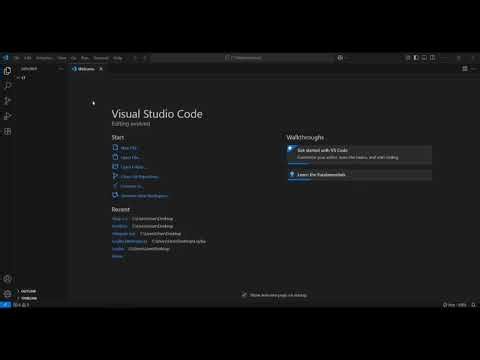Open the first recent folder link
Viewport: 480px width, 360px height.
[120, 219]
